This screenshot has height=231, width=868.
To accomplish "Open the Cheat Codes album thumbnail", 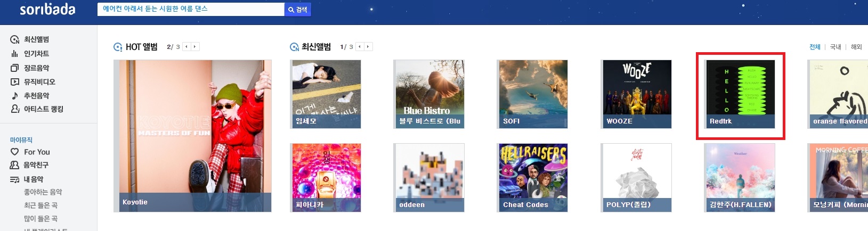I will pyautogui.click(x=532, y=177).
